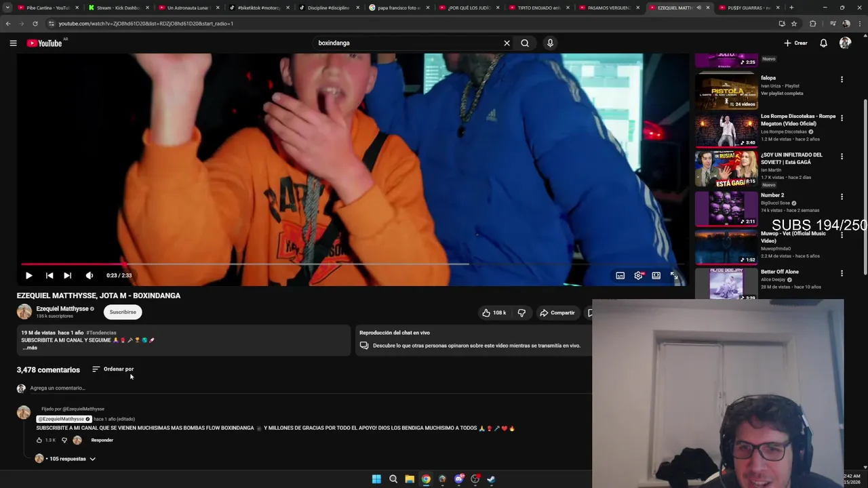Image resolution: width=868 pixels, height=488 pixels.
Task: Open the Crear upload menu
Action: tap(795, 43)
